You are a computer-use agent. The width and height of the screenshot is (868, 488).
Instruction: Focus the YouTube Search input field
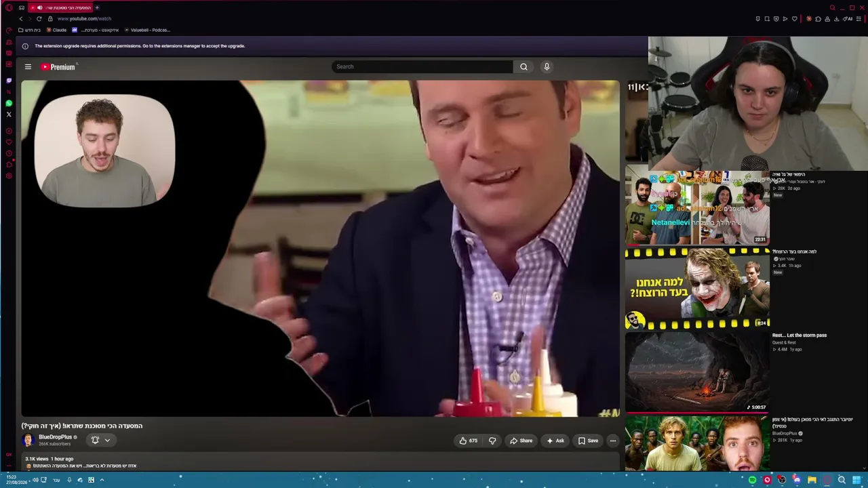[422, 66]
